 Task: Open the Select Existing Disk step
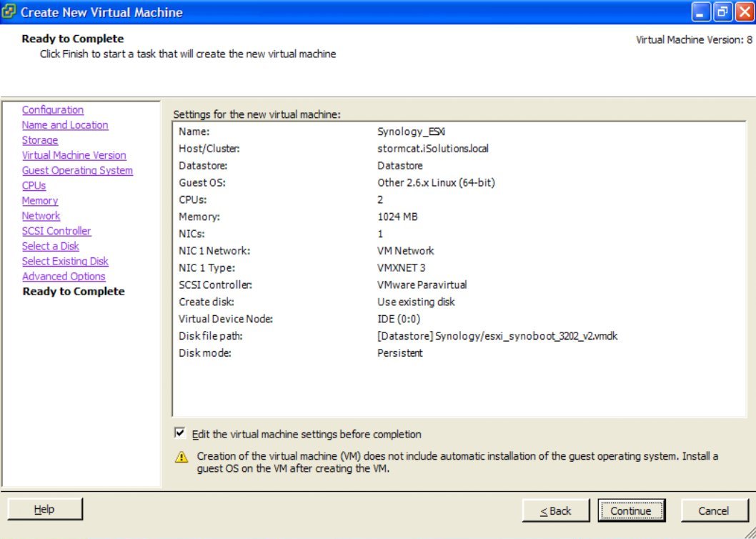pyautogui.click(x=65, y=261)
